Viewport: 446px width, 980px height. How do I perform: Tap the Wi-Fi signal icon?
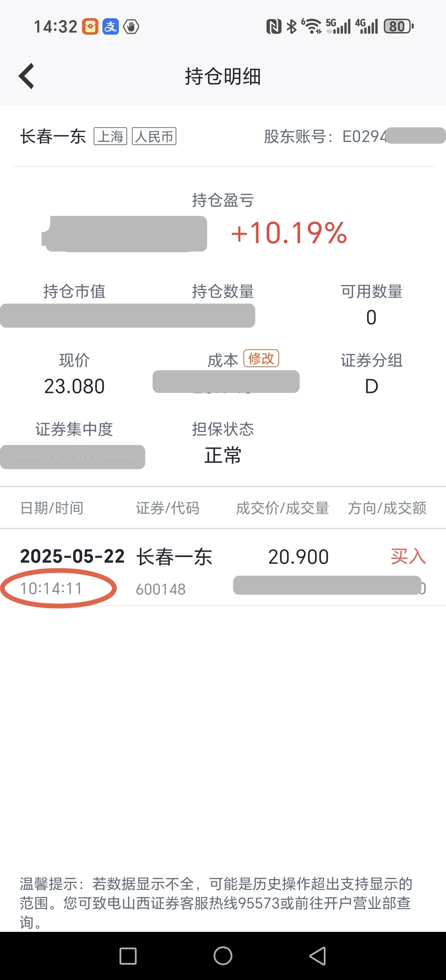(x=312, y=26)
